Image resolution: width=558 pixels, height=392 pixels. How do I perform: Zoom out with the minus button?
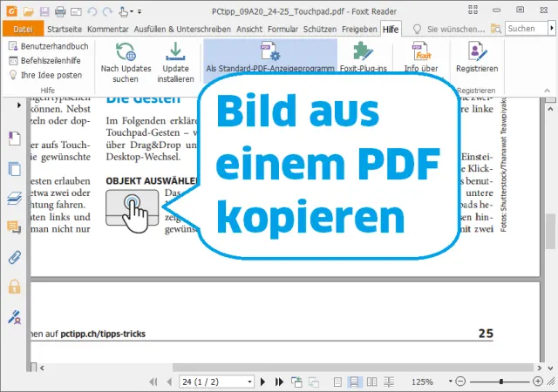(460, 382)
